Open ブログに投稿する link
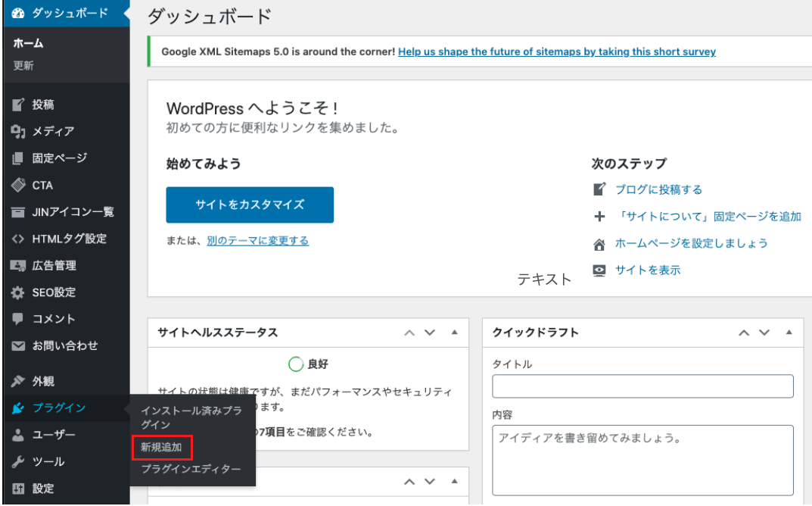This screenshot has height=506, width=812. [658, 189]
